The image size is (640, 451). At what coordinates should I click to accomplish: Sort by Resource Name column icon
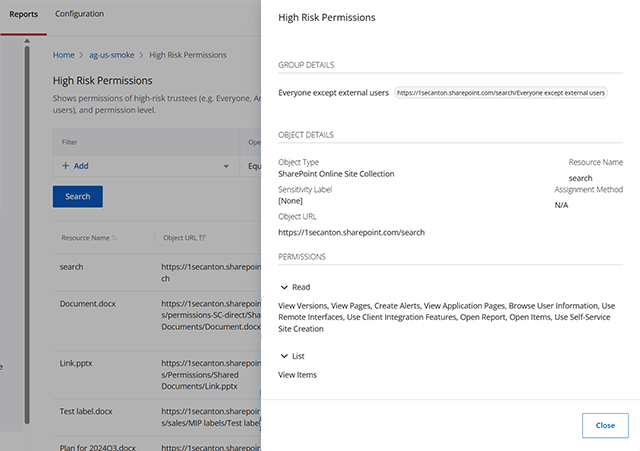click(114, 238)
